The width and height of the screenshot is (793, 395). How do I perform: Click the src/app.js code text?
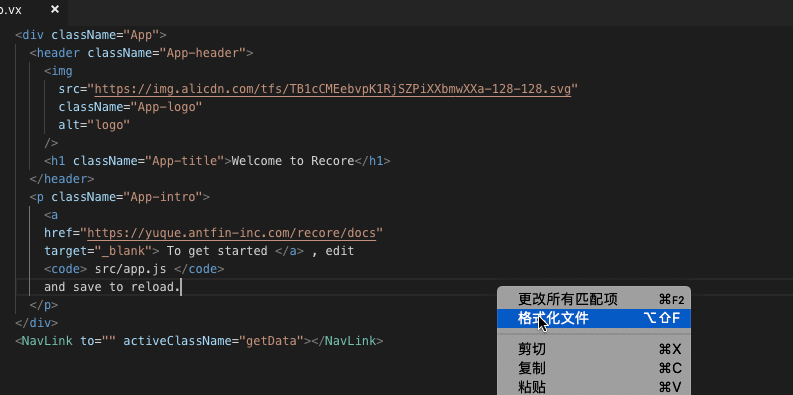[x=130, y=269]
